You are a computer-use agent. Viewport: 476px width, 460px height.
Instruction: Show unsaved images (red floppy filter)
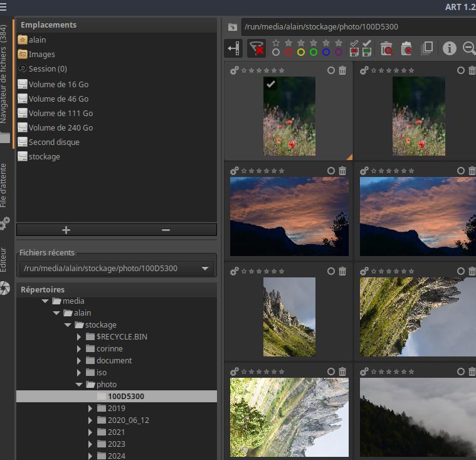(x=354, y=53)
